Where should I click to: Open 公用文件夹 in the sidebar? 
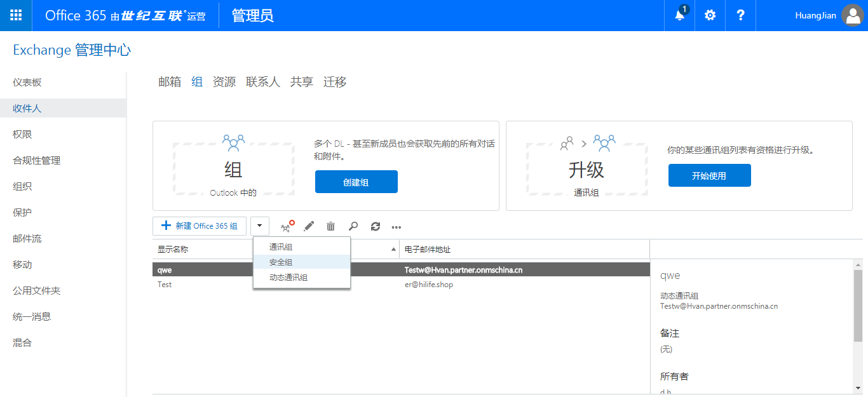(x=63, y=291)
